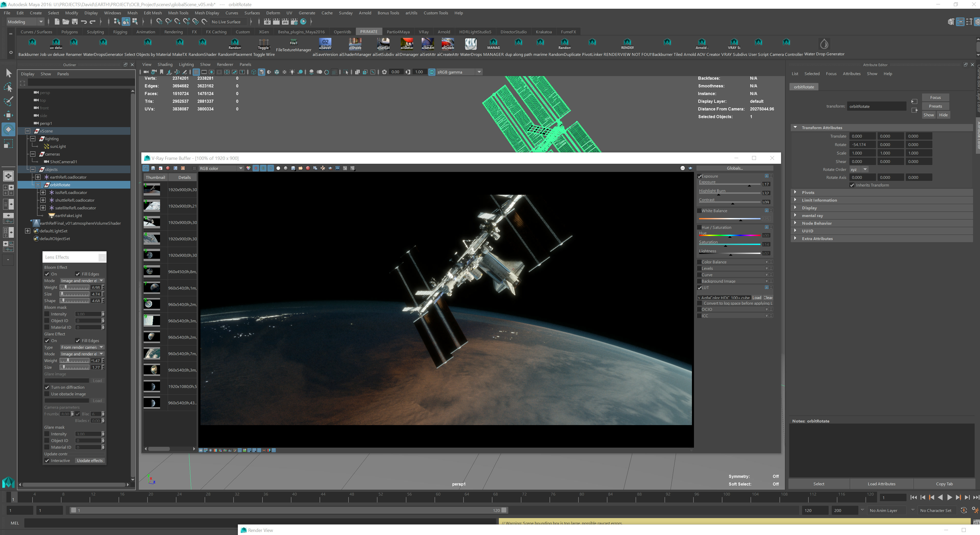Screen dimensions: 980x535
Task: Click Load Attributes button
Action: [881, 483]
